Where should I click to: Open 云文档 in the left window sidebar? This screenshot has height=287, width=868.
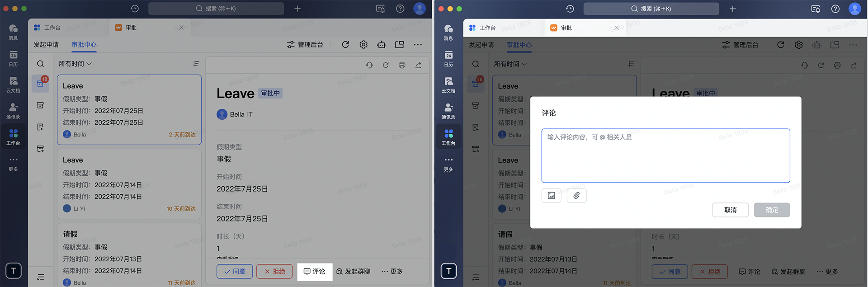pos(13,85)
